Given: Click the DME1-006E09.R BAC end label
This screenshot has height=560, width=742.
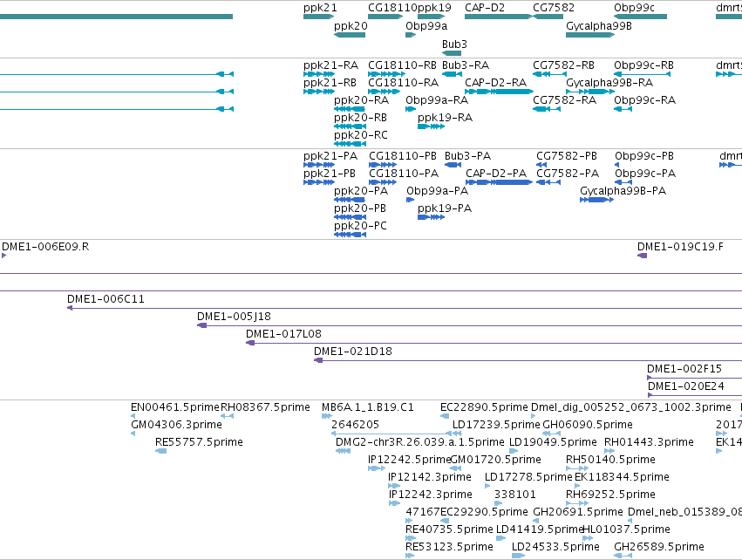Looking at the screenshot, I should tap(45, 247).
